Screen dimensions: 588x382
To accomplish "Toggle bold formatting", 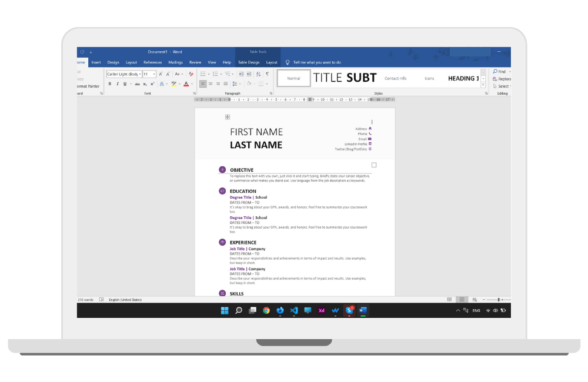I will [109, 84].
